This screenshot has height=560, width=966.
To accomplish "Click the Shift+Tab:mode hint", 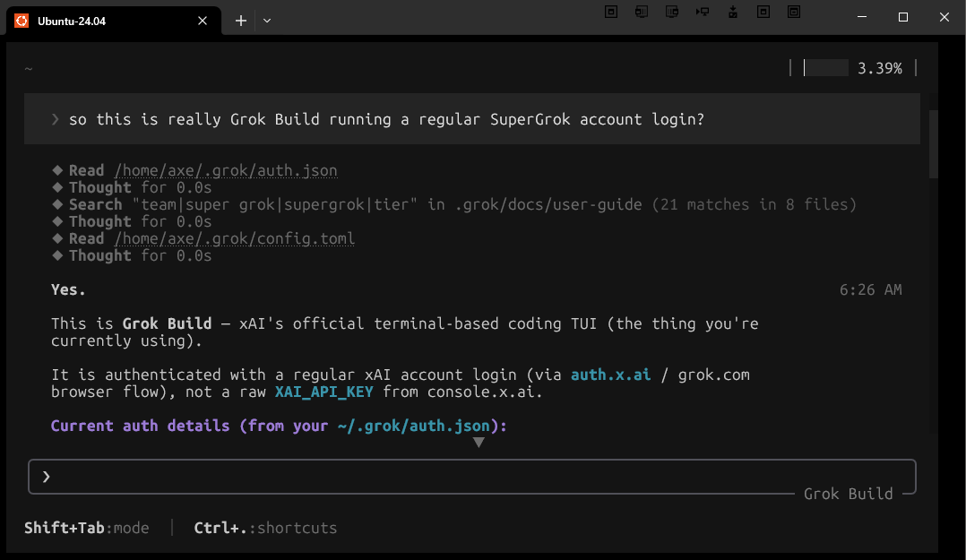I will 87,528.
